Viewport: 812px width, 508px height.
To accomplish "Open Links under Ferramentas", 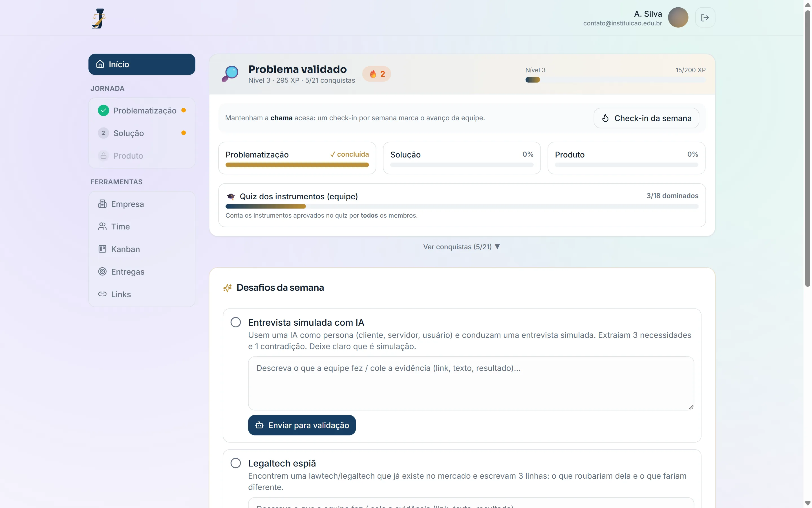I will 142,294.
